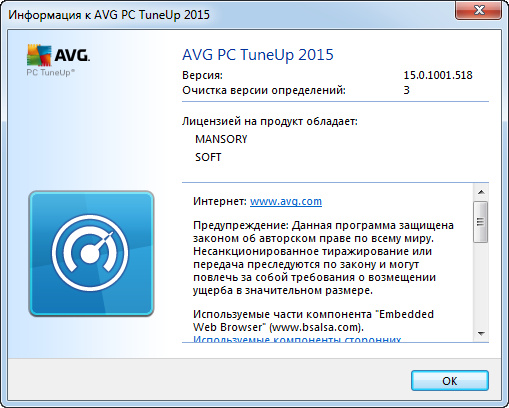The width and height of the screenshot is (509, 408).
Task: Open the www.avg.com link
Action: [286, 201]
